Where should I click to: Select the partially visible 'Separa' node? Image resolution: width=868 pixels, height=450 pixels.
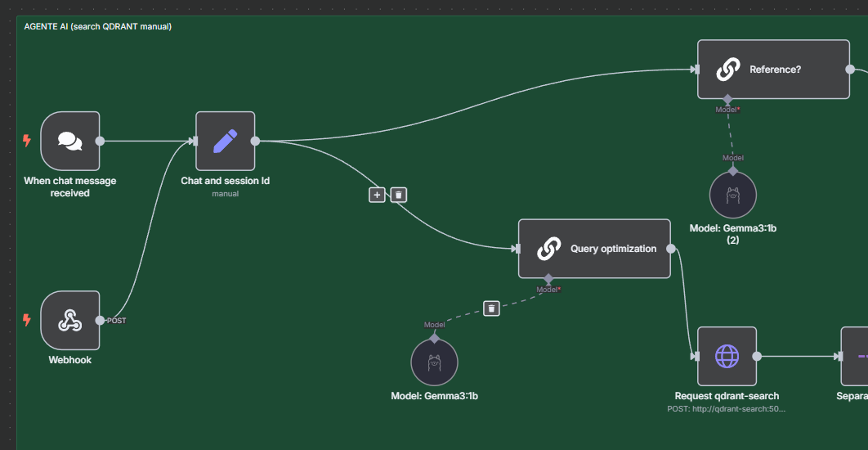[855, 357]
